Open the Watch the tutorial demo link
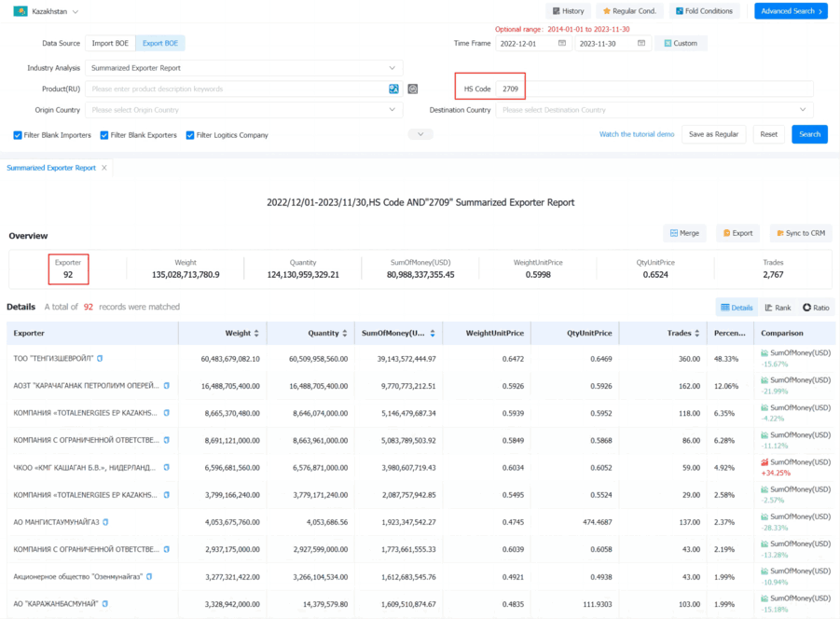Image resolution: width=840 pixels, height=619 pixels. (x=637, y=134)
